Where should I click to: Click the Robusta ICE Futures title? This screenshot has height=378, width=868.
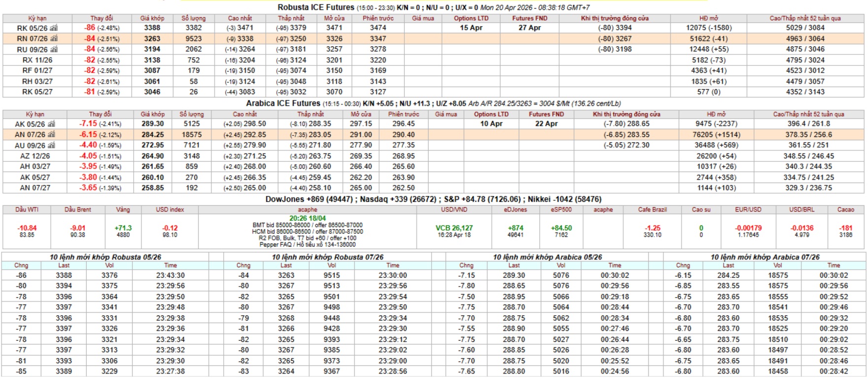point(315,7)
